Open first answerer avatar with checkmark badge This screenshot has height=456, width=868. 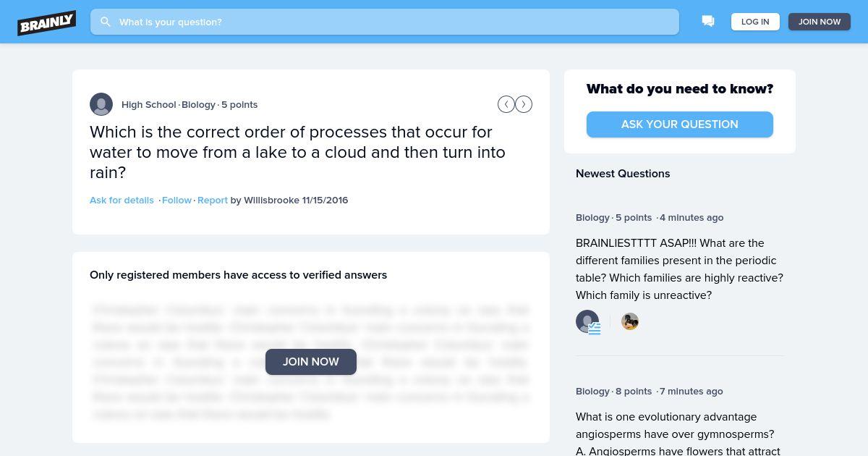(x=587, y=321)
